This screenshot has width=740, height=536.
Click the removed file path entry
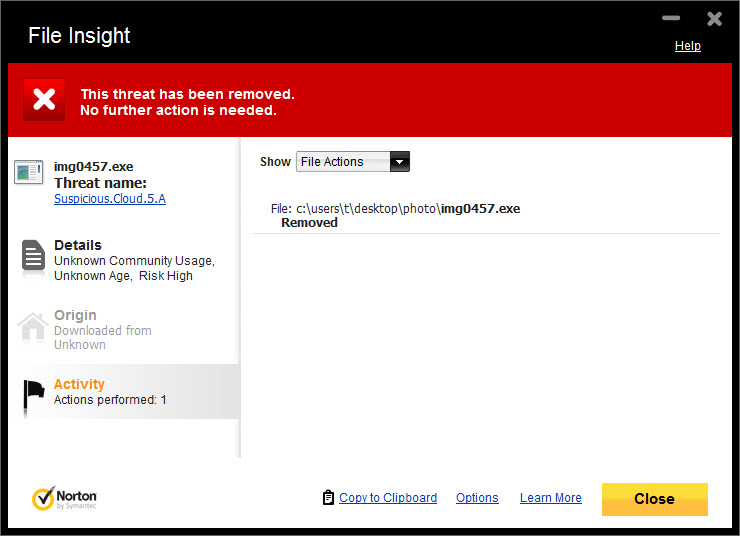pos(395,216)
